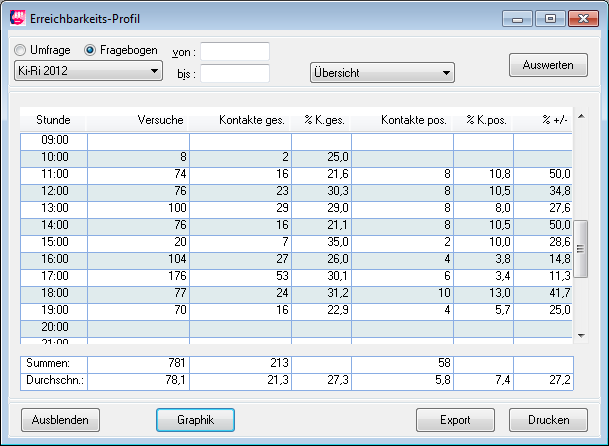Open the Ki-Ri 2012 dropdown

point(88,71)
